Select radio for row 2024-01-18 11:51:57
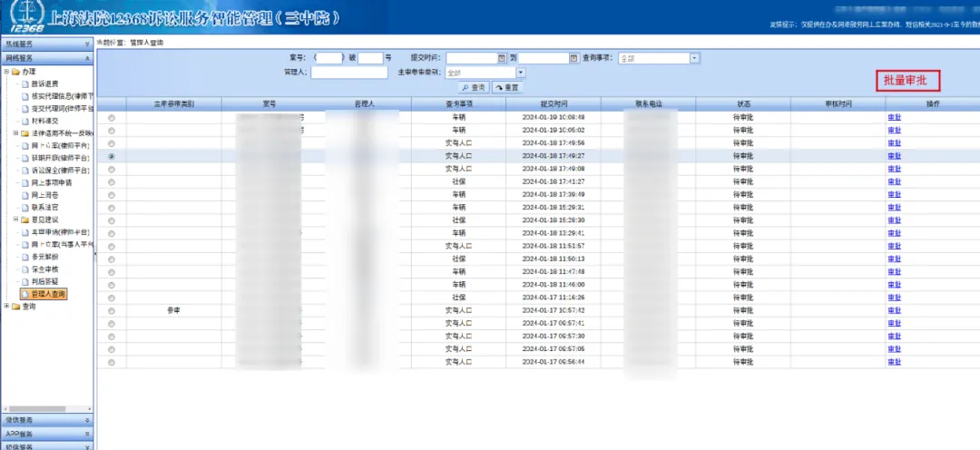Image resolution: width=980 pixels, height=450 pixels. click(112, 246)
